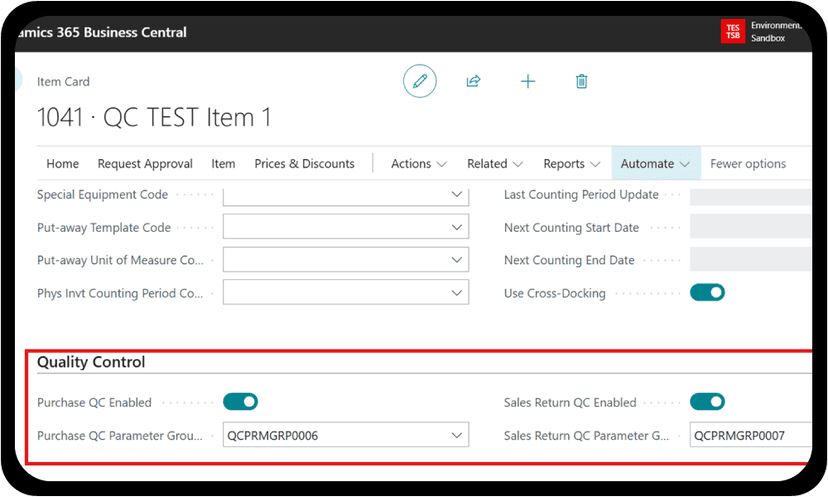The height and width of the screenshot is (497, 828).
Task: Click the plus New item icon
Action: tap(528, 81)
